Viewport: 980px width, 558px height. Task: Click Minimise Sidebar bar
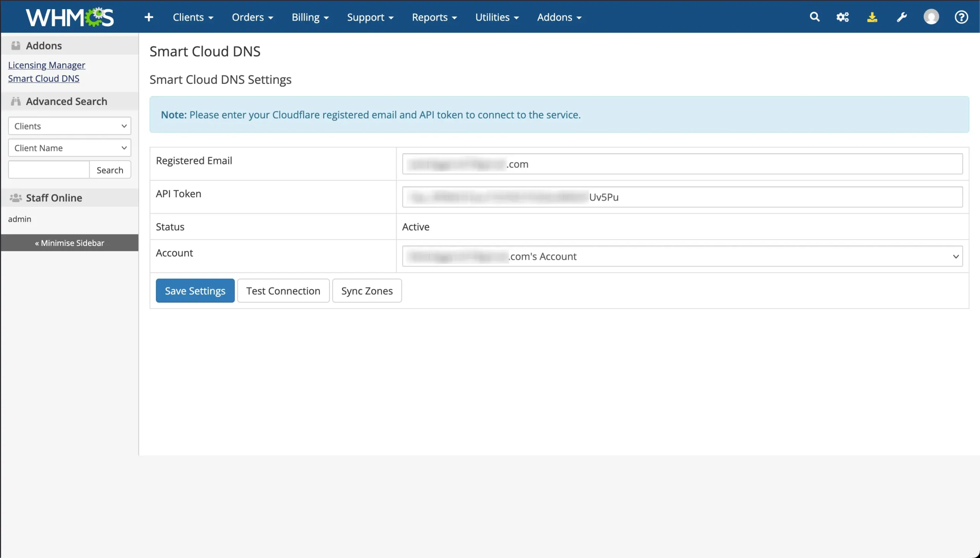69,243
